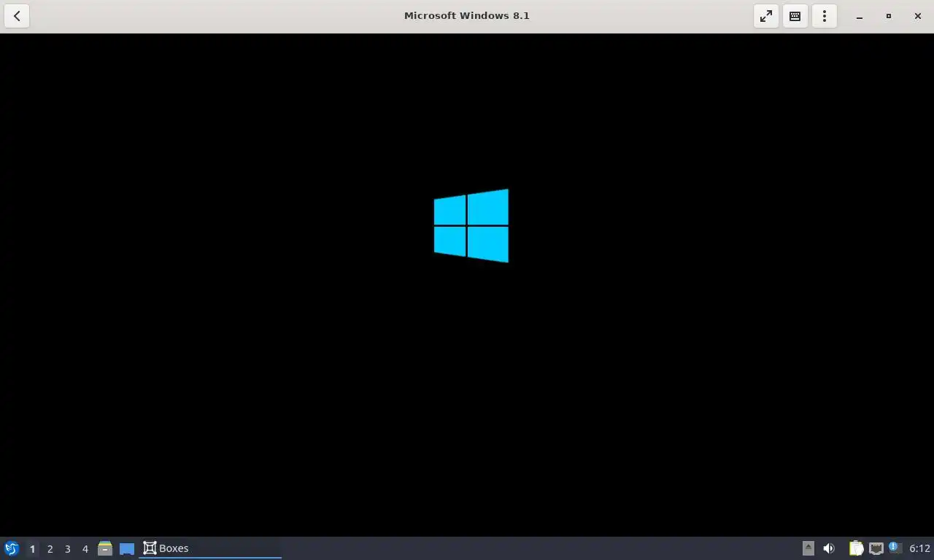Select the Boxes taskbar entry
The height and width of the screenshot is (560, 934).
pos(210,548)
